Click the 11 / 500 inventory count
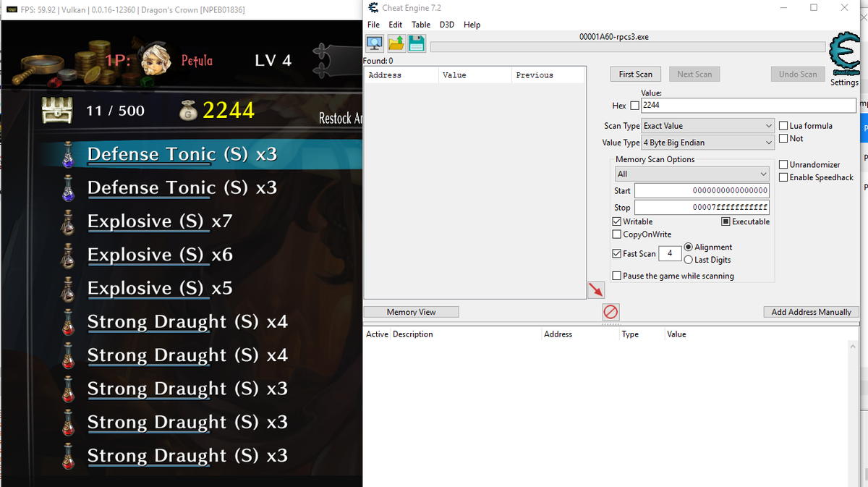 pos(115,111)
